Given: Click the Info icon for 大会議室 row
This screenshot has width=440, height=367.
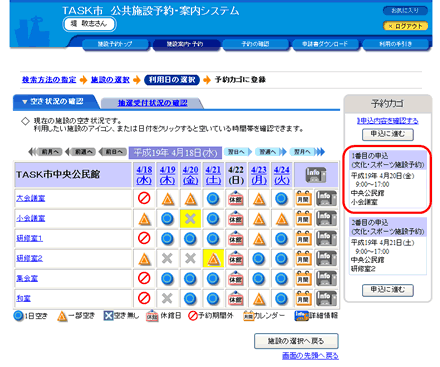Looking at the screenshot, I should [x=326, y=198].
